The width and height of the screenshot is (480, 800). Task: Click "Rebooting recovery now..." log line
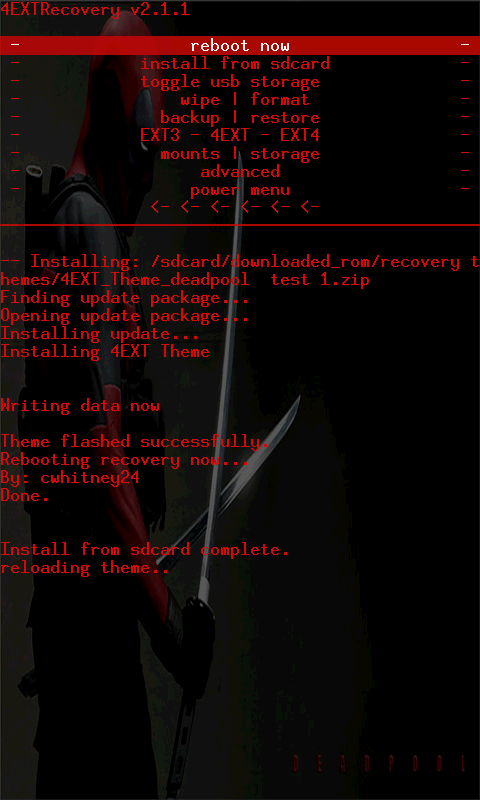[x=124, y=460]
